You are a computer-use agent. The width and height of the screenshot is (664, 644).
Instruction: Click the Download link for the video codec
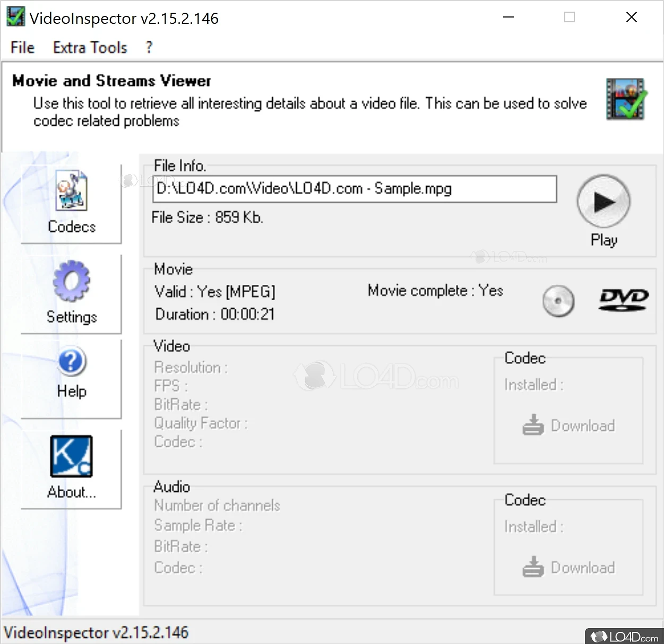coord(583,425)
